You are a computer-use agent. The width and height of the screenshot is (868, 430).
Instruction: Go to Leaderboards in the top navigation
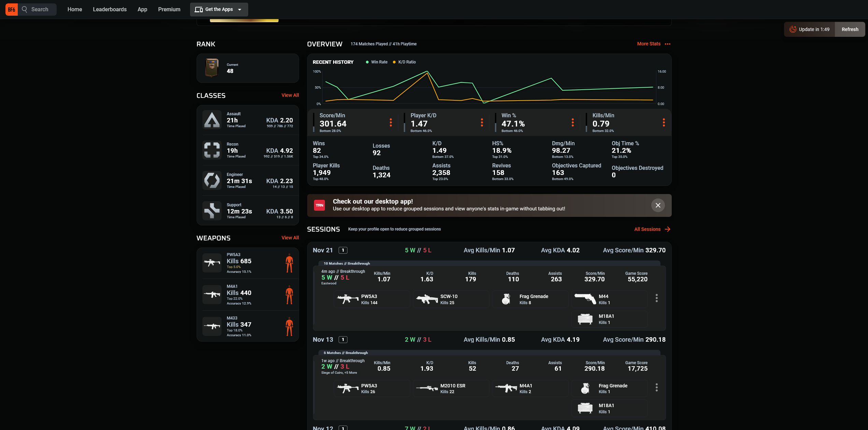click(x=110, y=10)
